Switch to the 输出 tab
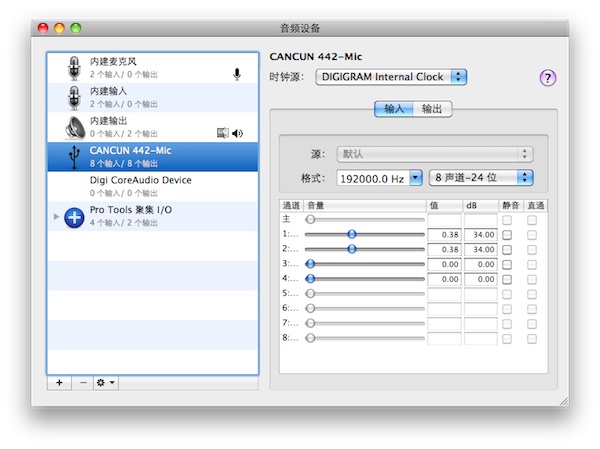 (x=431, y=109)
